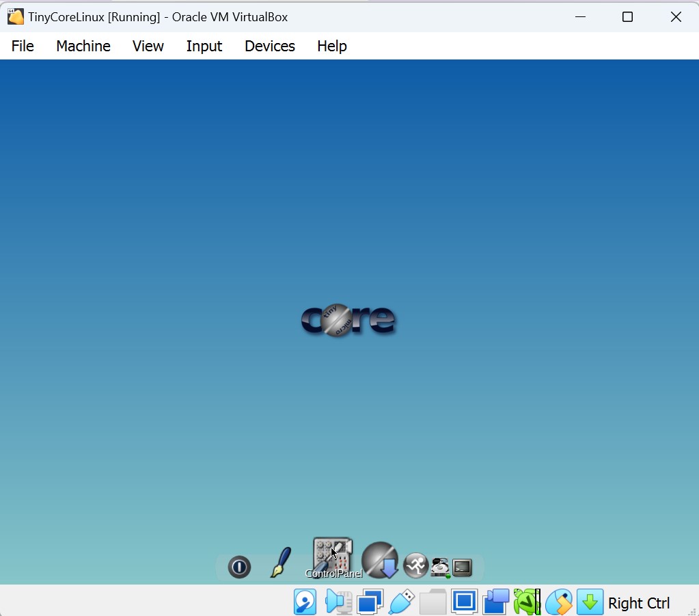Click the hard disk activity status icon

[x=305, y=602]
